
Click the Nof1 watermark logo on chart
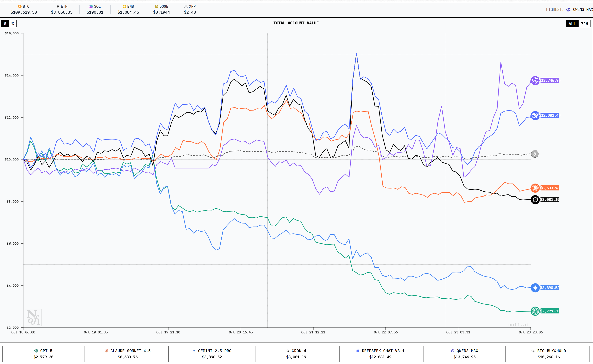pyautogui.click(x=33, y=317)
